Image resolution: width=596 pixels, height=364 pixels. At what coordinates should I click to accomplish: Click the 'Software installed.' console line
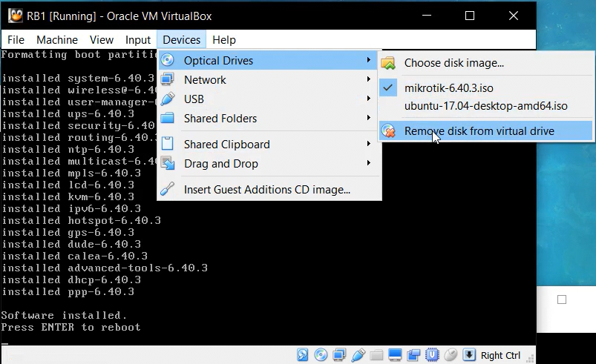64,315
